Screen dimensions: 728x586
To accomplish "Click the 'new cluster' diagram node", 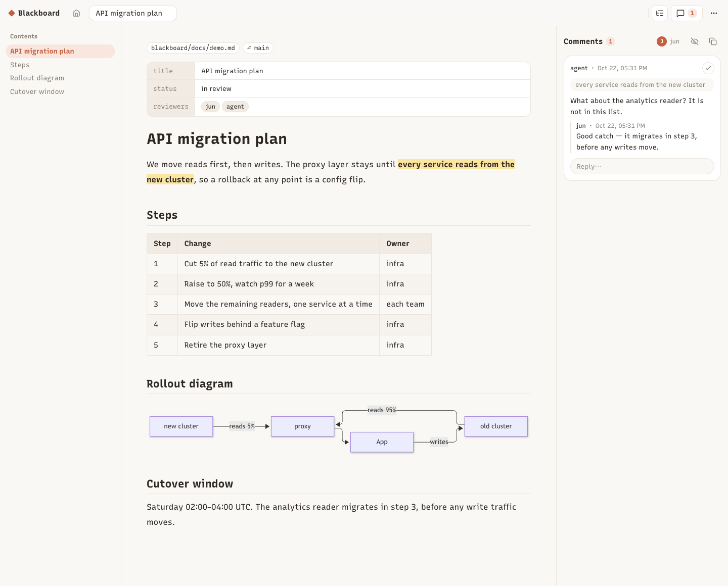I will tap(181, 426).
